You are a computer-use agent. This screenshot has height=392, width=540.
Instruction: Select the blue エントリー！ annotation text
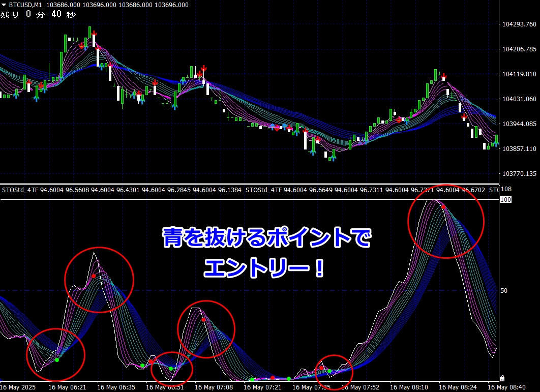point(264,267)
